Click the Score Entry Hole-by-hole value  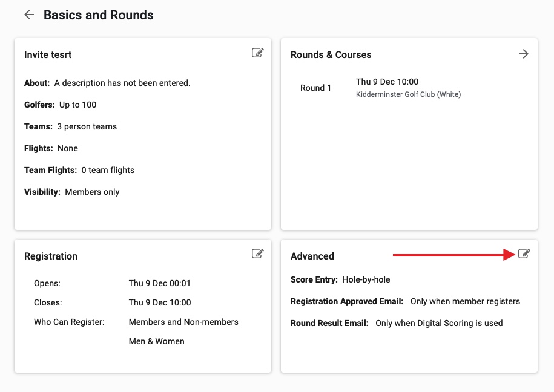(366, 279)
